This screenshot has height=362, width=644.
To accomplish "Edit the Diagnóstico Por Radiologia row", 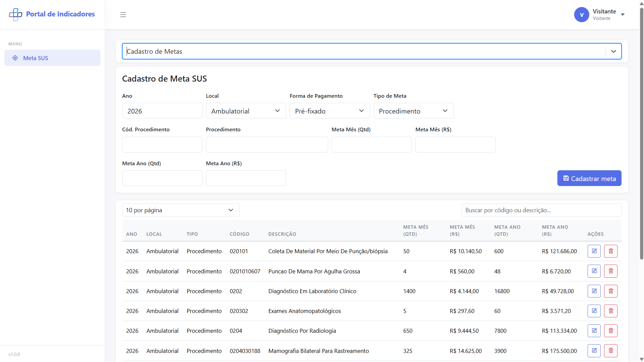I will pyautogui.click(x=594, y=331).
